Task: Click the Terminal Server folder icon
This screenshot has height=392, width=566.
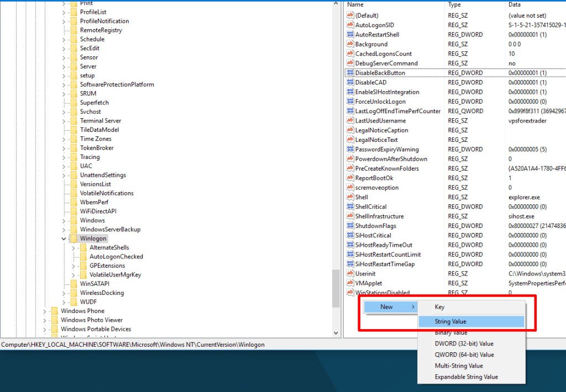Action: 74,120
